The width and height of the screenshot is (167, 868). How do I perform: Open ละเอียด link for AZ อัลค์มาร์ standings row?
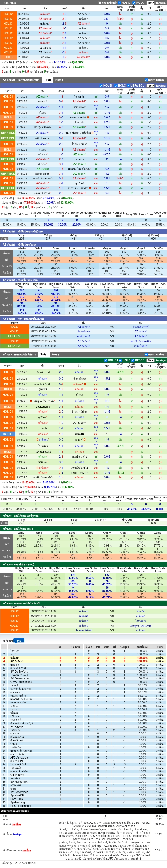(160, 661)
